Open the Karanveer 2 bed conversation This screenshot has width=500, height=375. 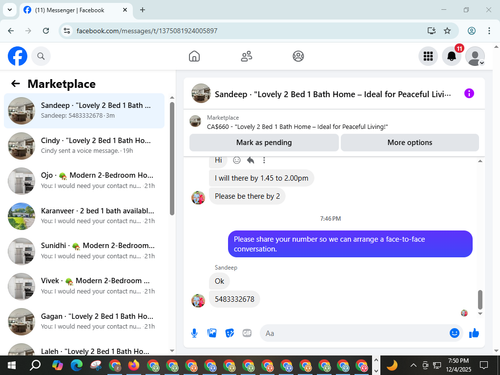coord(84,216)
